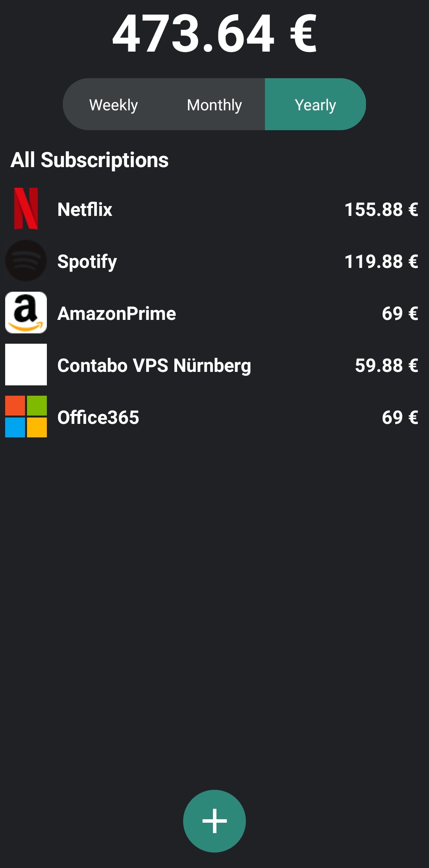Viewport: 429px width, 868px height.
Task: Tap the Spotify circular badge
Action: 25,261
